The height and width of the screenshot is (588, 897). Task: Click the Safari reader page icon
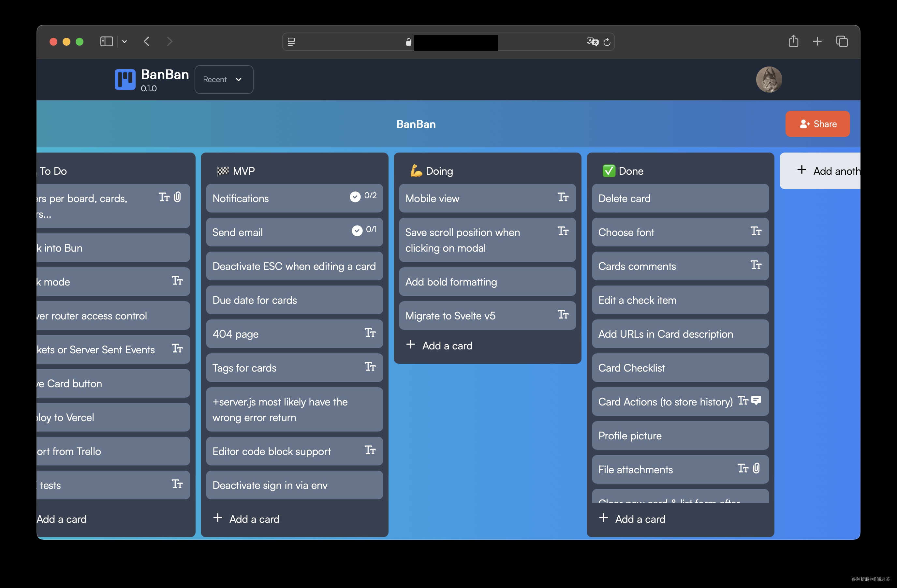291,42
